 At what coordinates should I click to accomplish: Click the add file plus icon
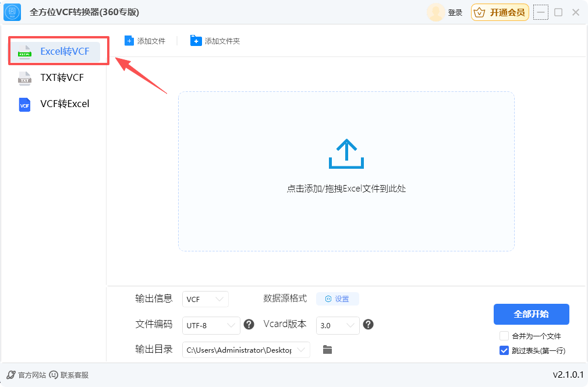tap(129, 41)
